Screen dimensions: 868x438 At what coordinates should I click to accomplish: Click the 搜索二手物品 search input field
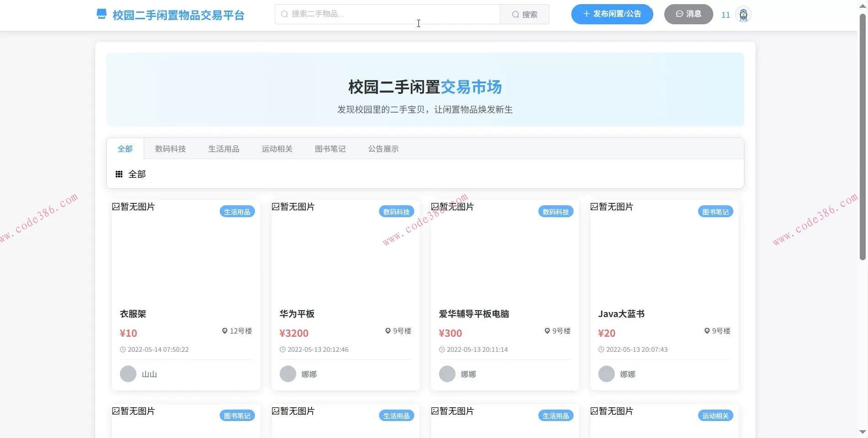tap(387, 14)
